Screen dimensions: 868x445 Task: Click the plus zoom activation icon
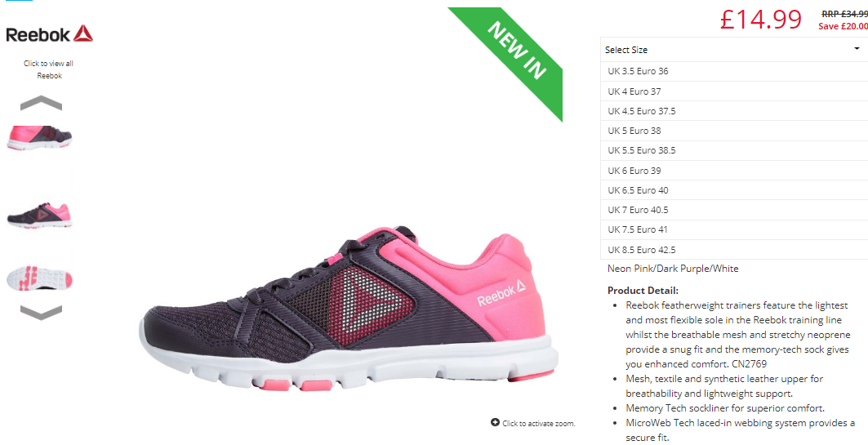pos(495,422)
